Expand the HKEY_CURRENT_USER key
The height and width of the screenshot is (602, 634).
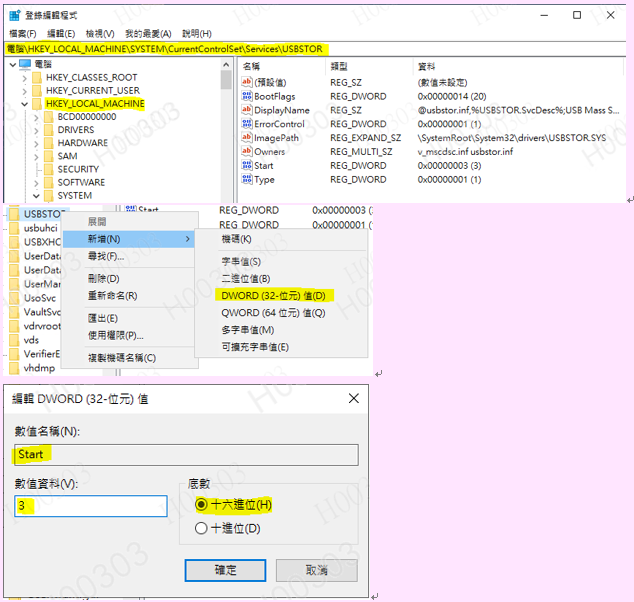click(x=25, y=91)
